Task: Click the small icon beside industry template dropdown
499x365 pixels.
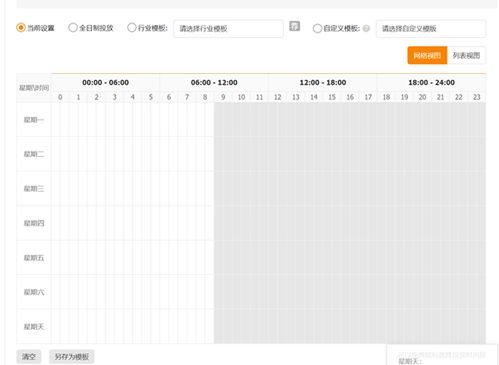Action: click(x=294, y=26)
